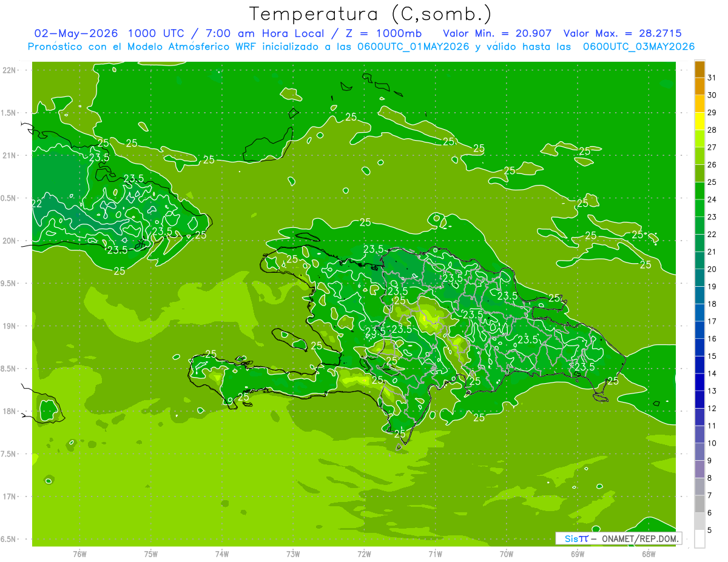This screenshot has width=728, height=562.
Task: Click the Valor Max. = 28.2715 text
Action: (626, 33)
